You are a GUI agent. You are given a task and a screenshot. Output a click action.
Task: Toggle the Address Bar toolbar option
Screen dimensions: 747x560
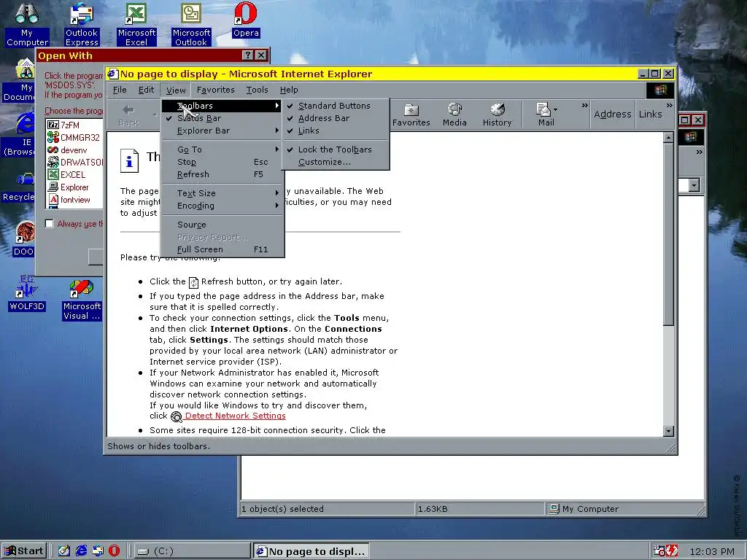click(x=336, y=118)
